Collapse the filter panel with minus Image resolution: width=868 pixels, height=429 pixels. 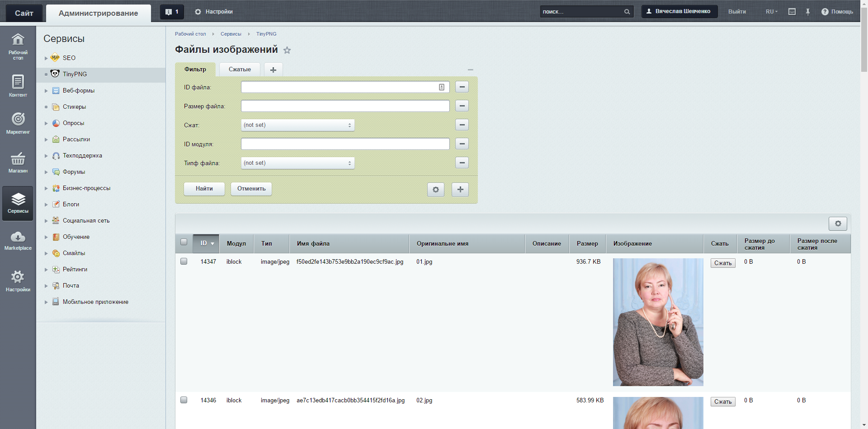[x=470, y=70]
